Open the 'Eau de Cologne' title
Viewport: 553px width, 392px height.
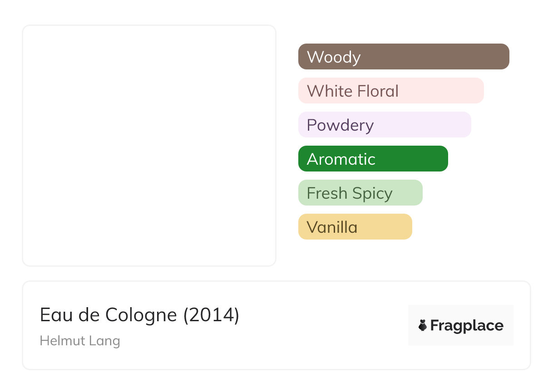pos(108,315)
